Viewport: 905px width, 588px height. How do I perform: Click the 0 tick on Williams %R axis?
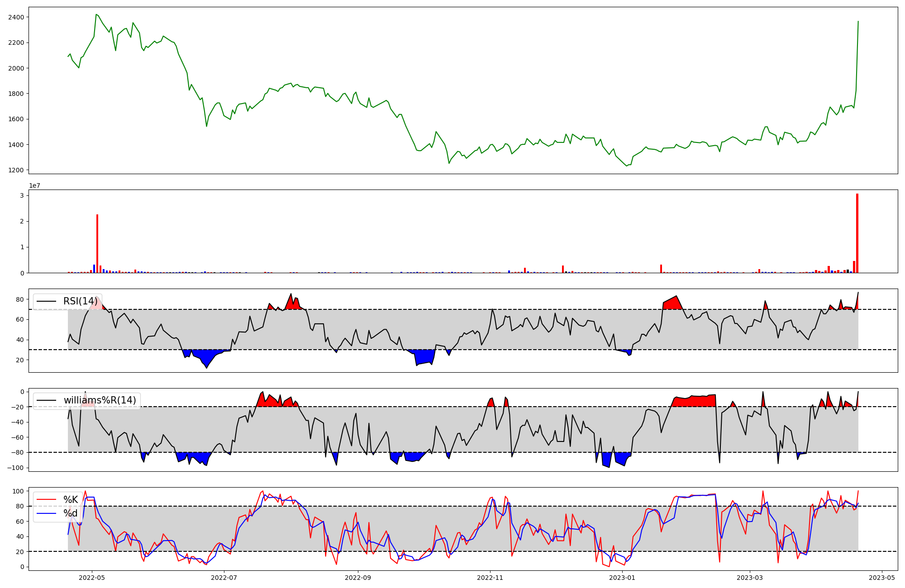tap(22, 392)
